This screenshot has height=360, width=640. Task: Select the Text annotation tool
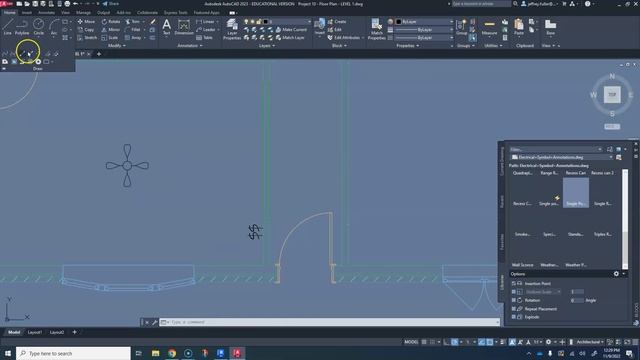[167, 28]
